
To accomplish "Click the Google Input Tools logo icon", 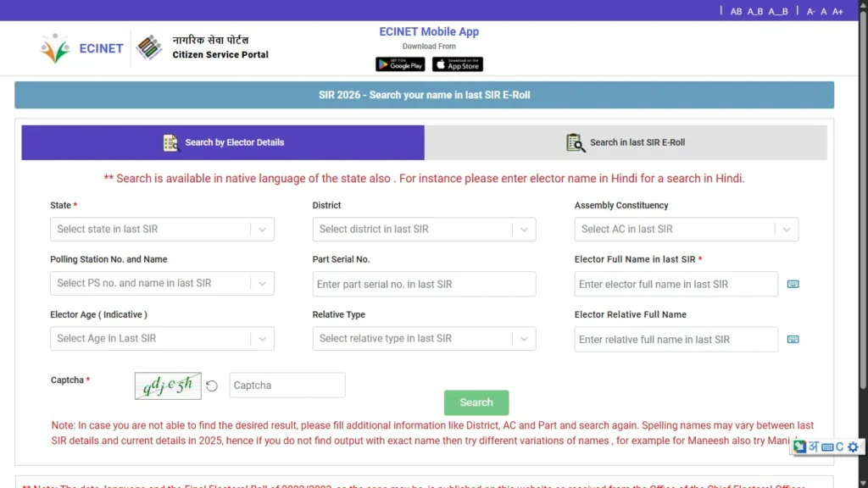I will pos(798,446).
